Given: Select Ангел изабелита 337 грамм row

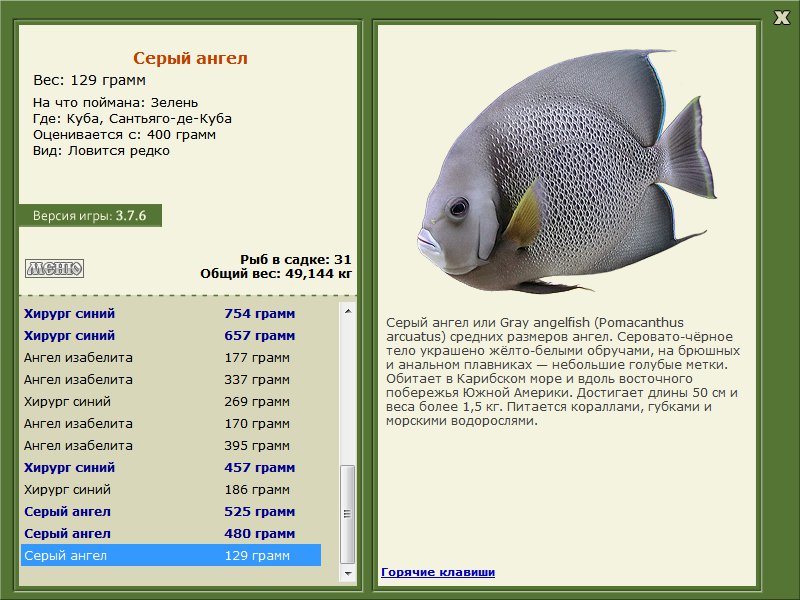Looking at the screenshot, I should pyautogui.click(x=170, y=380).
